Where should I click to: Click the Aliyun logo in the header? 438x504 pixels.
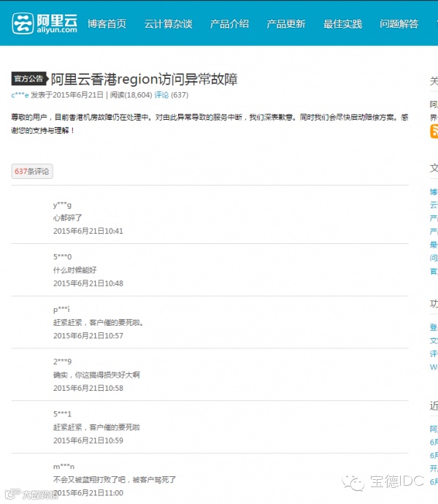click(x=45, y=23)
